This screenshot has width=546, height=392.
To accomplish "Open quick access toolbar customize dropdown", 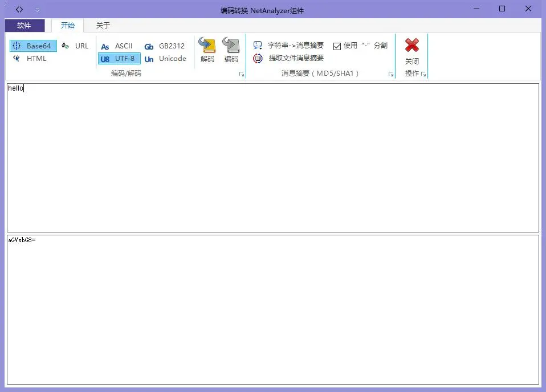I will pos(37,10).
